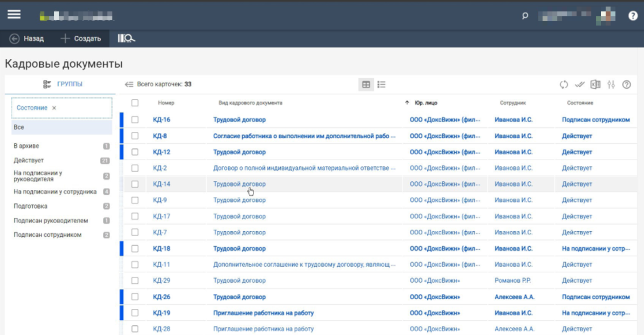Sort by the Сотрудник column header

pyautogui.click(x=513, y=103)
